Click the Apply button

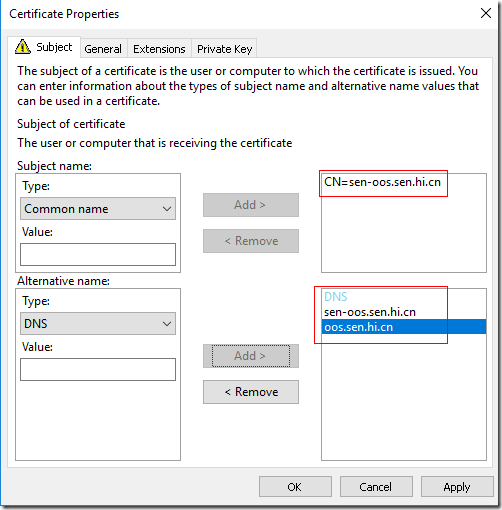point(457,487)
